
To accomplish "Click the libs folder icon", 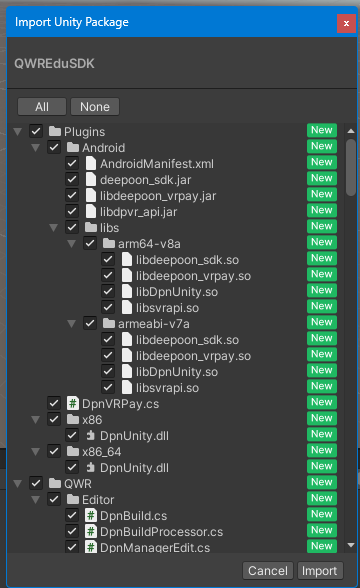I will click(91, 227).
